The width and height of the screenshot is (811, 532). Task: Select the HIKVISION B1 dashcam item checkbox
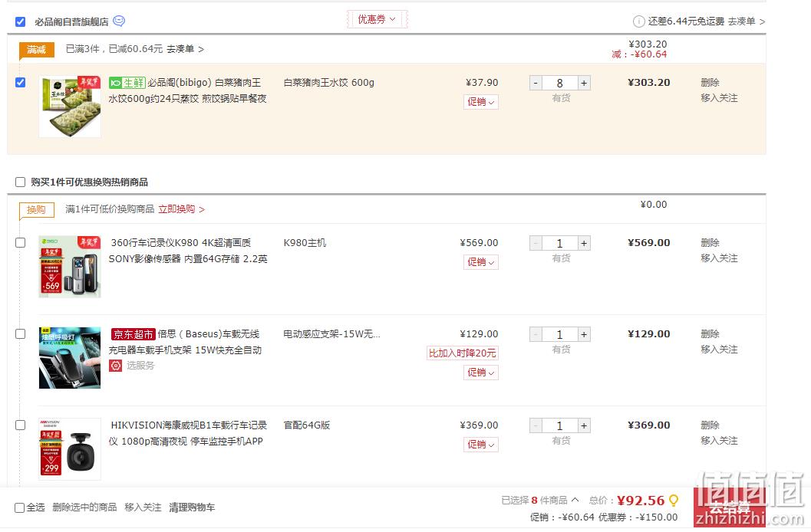point(20,425)
